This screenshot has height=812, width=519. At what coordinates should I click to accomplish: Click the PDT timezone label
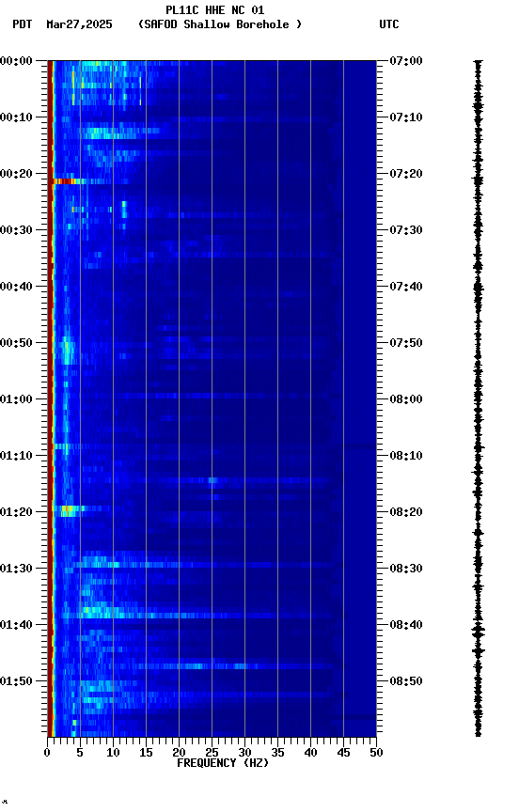23,24
